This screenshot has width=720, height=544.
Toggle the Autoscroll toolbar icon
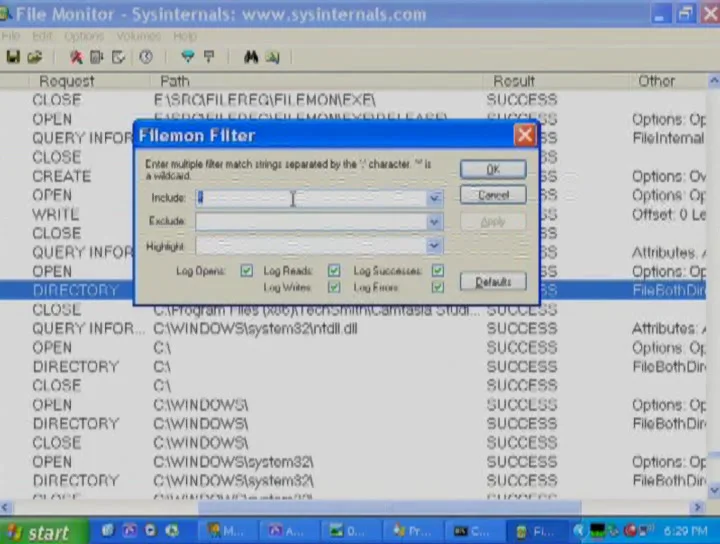coord(96,57)
